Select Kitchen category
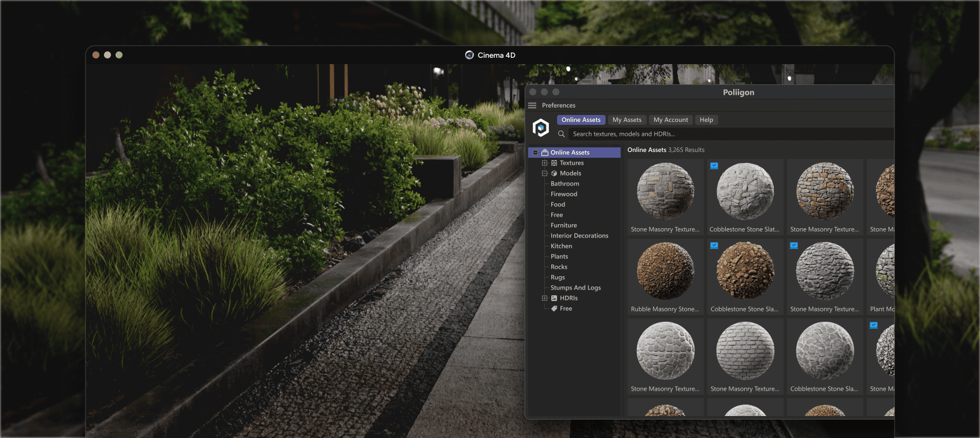The image size is (980, 438). (x=561, y=246)
